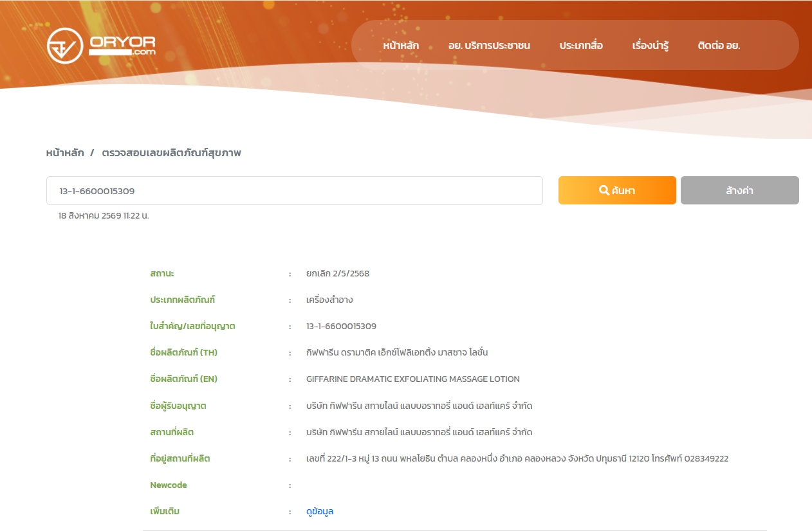Click the orange ค้นหา search button
Image resolution: width=812 pixels, height=531 pixels.
click(x=617, y=190)
